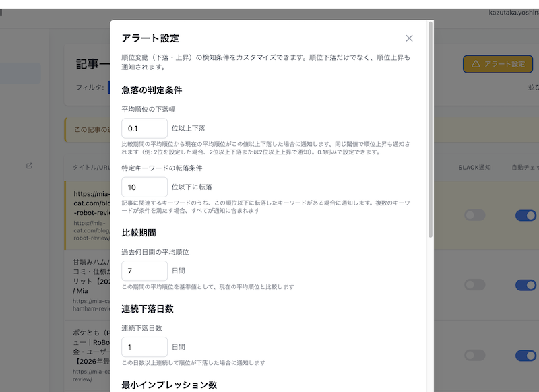Screen dimensions: 539x392
Task: Toggle SLACK通知 for the first article row
Action: (x=474, y=215)
